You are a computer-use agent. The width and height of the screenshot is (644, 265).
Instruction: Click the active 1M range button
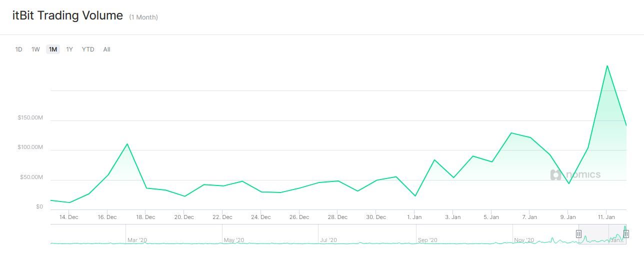(x=53, y=49)
